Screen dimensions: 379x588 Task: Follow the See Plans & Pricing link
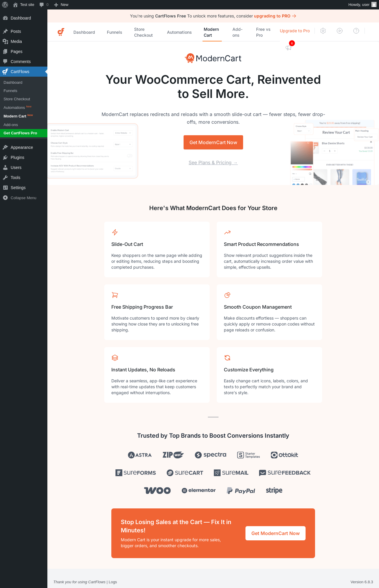pos(213,162)
